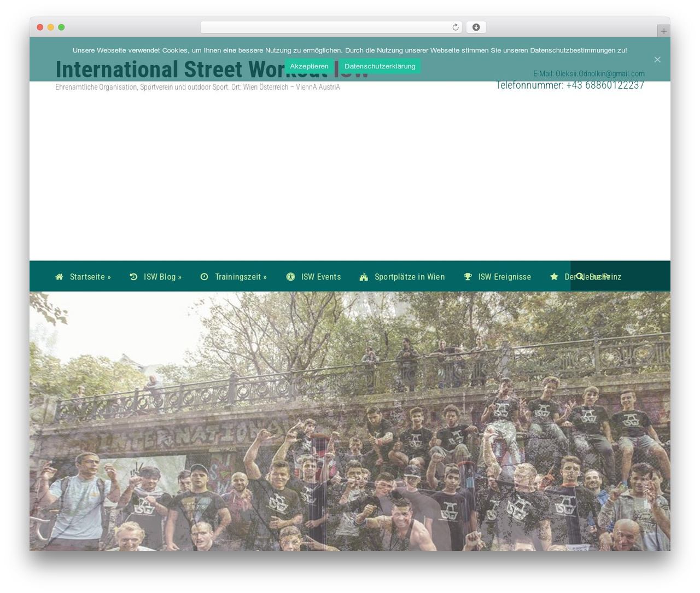Click the group photo header image
This screenshot has height=593, width=700.
[350, 421]
